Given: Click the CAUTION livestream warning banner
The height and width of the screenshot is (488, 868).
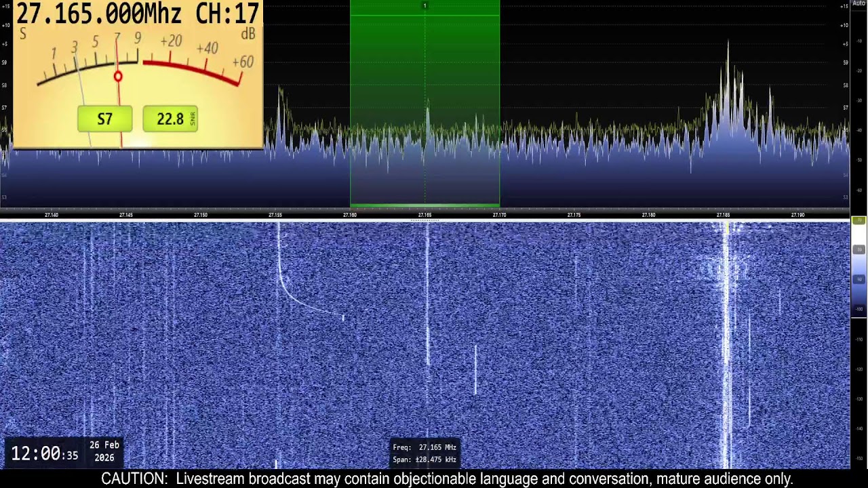Looking at the screenshot, I should point(447,479).
